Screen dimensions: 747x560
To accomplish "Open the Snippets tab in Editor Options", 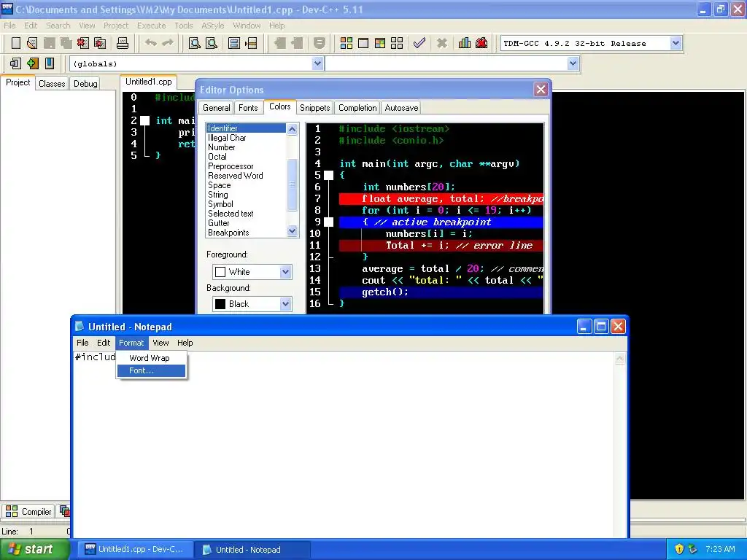I will tap(315, 108).
